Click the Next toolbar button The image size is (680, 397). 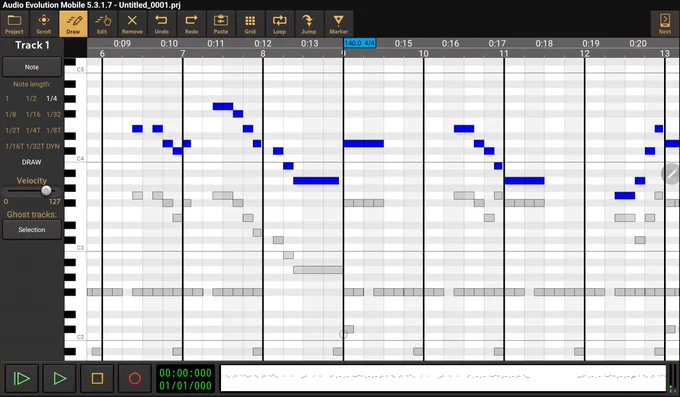point(665,24)
